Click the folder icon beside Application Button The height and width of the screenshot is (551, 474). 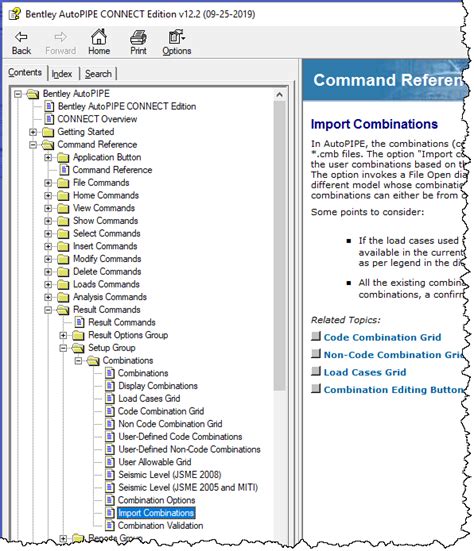click(x=63, y=157)
